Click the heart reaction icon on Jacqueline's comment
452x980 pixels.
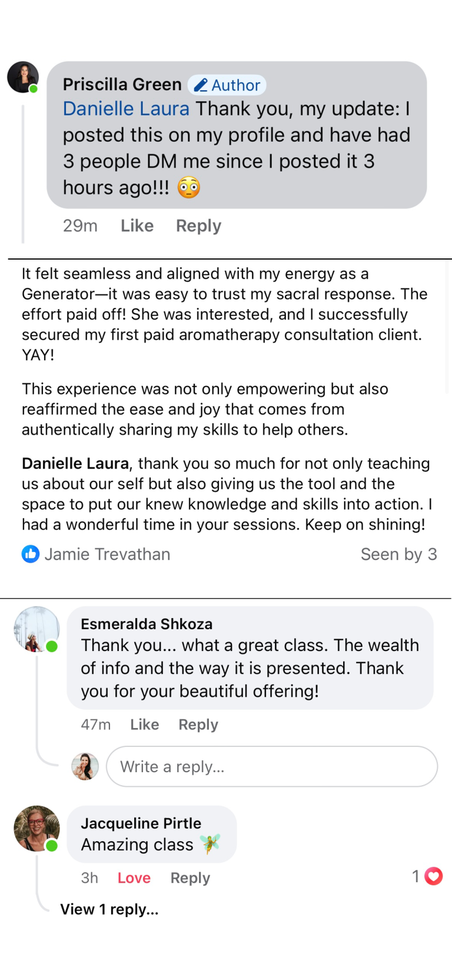(x=434, y=876)
